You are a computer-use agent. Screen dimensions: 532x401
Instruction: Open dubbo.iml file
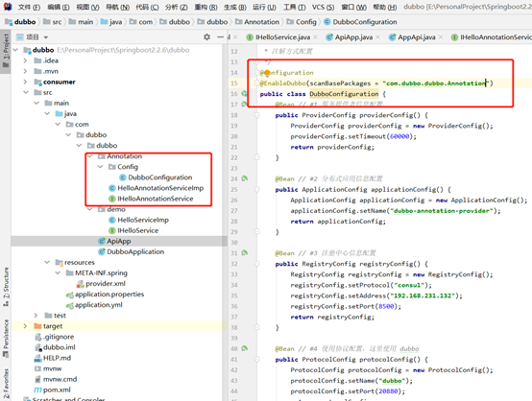[x=55, y=347]
